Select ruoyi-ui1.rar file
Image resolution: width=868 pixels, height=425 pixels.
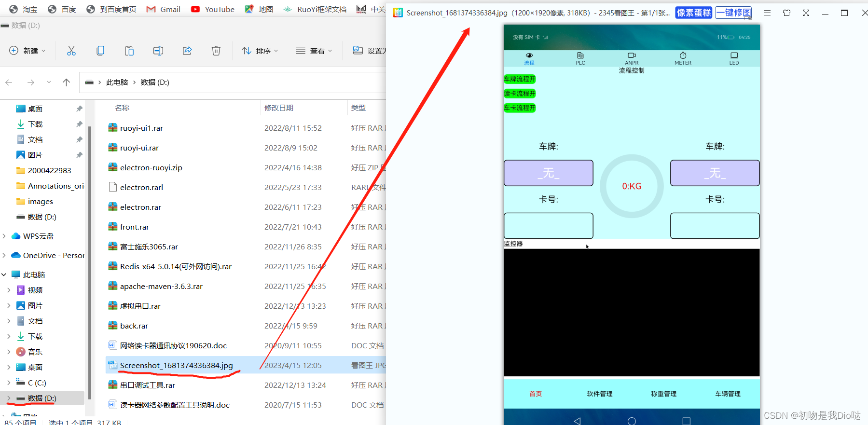point(141,128)
